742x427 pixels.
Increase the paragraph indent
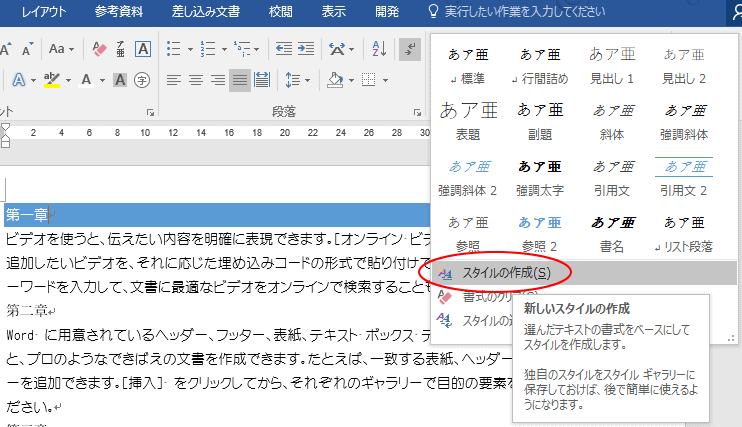point(306,49)
